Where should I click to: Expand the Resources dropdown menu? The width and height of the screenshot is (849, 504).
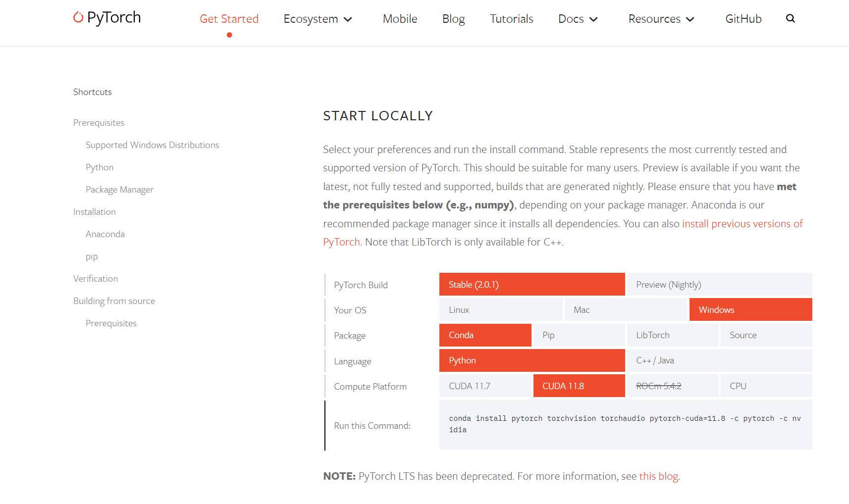click(x=661, y=19)
